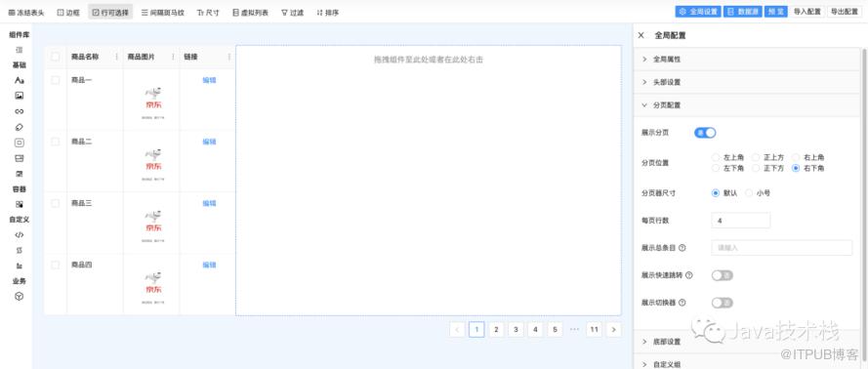Image resolution: width=868 pixels, height=369 pixels.
Task: Check the checkbox for 商品一 row
Action: [56, 80]
